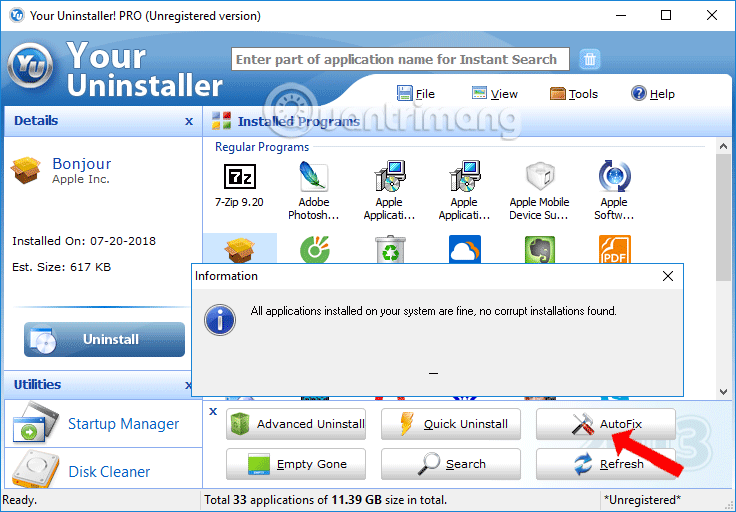Click the blue information icon in the dialog
736x512 pixels.
[x=220, y=320]
